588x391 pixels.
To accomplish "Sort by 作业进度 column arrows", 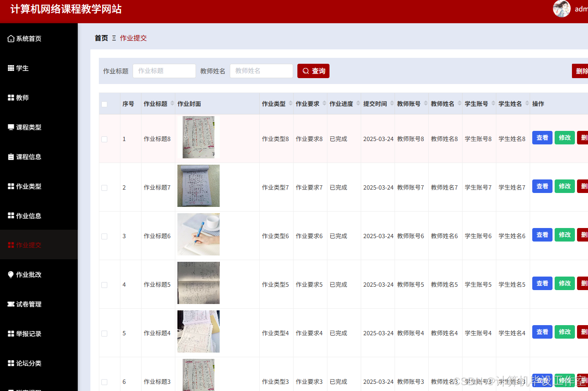I will [x=358, y=103].
